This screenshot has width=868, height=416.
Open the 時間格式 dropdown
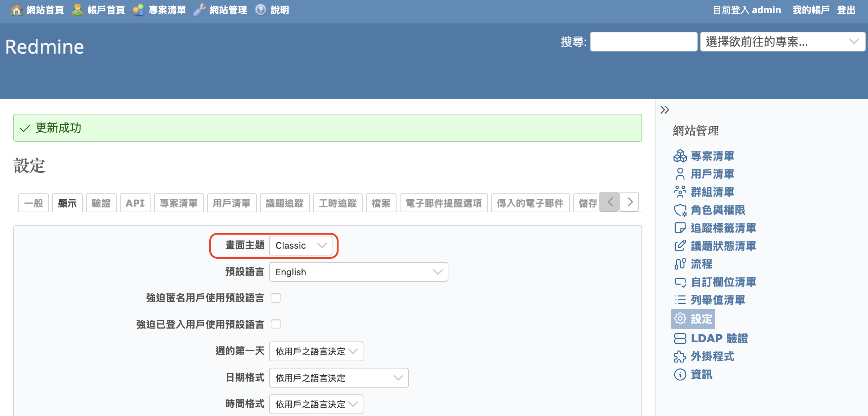coord(316,404)
